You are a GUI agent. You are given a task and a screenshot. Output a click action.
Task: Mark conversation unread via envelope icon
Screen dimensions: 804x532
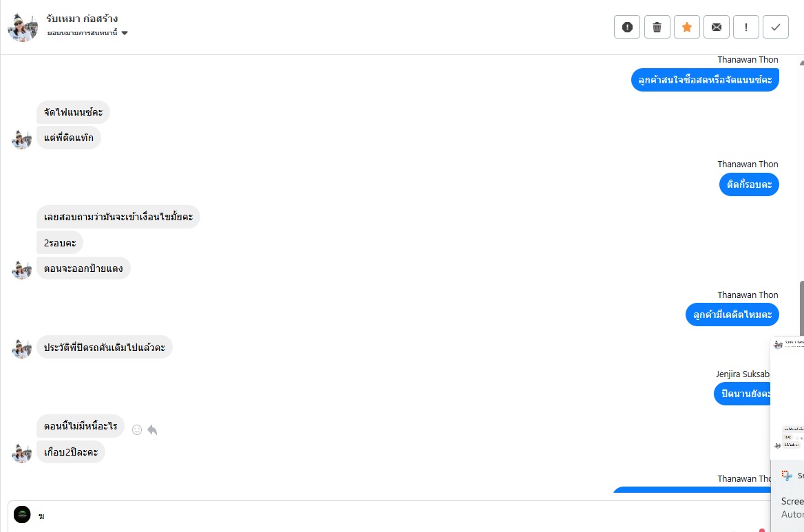(x=716, y=28)
